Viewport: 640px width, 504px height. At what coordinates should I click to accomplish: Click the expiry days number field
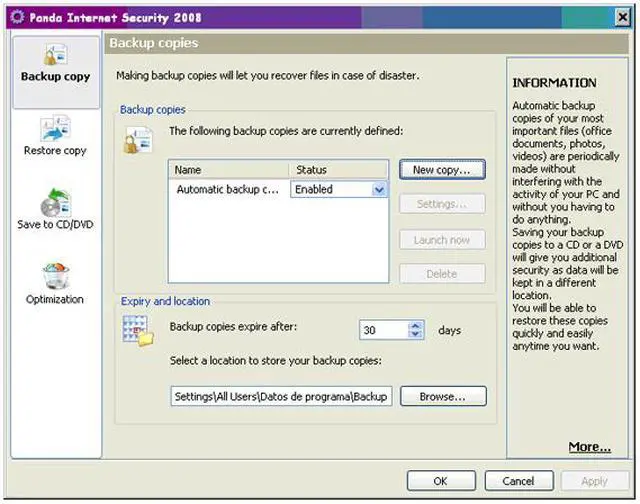click(x=382, y=330)
